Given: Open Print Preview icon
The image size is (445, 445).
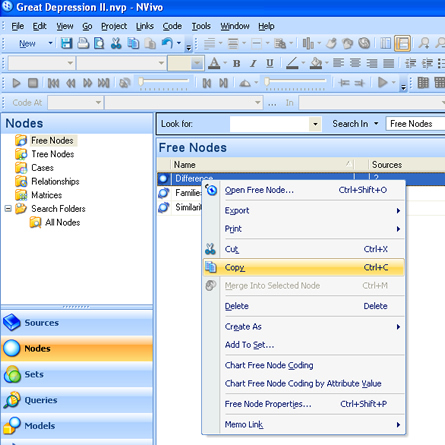Looking at the screenshot, I should 99,44.
